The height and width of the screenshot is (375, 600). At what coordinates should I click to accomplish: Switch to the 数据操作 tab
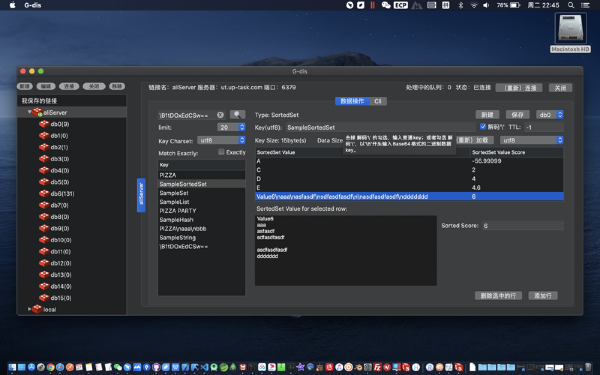tap(352, 101)
